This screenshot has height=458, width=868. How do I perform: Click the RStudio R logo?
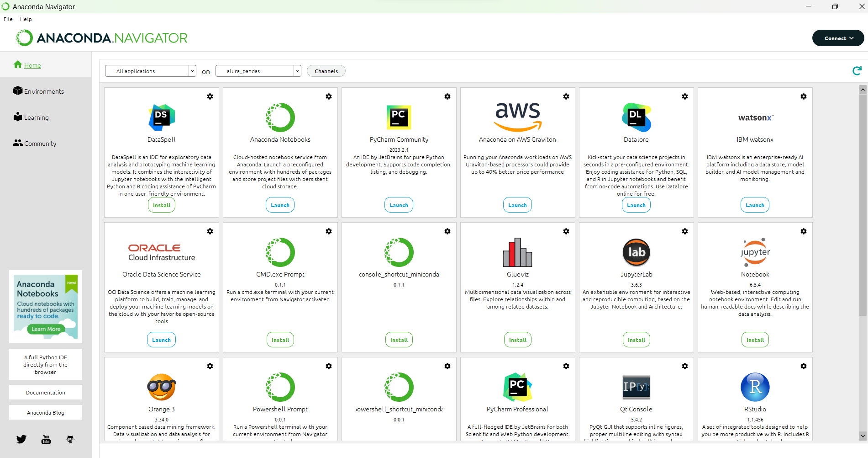point(755,387)
